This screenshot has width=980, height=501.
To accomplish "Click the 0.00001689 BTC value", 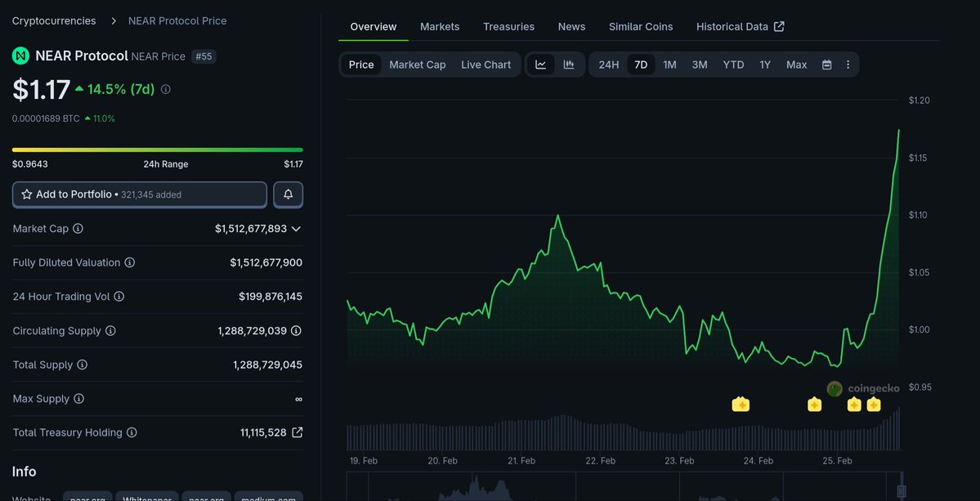I will 46,118.
